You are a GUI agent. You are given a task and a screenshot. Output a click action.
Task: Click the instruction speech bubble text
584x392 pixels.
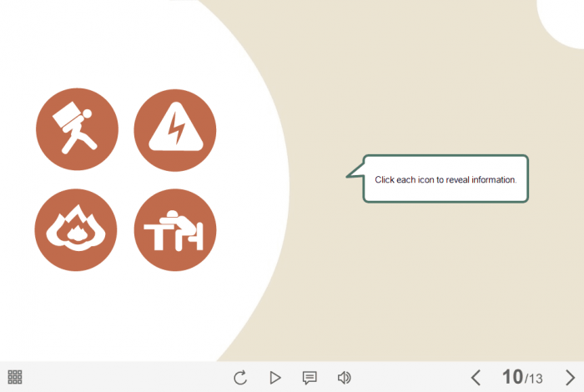tap(446, 179)
